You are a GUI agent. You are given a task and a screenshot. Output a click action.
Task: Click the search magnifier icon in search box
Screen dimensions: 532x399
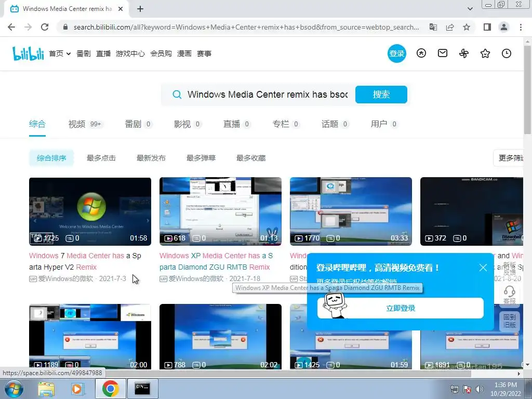coord(177,95)
